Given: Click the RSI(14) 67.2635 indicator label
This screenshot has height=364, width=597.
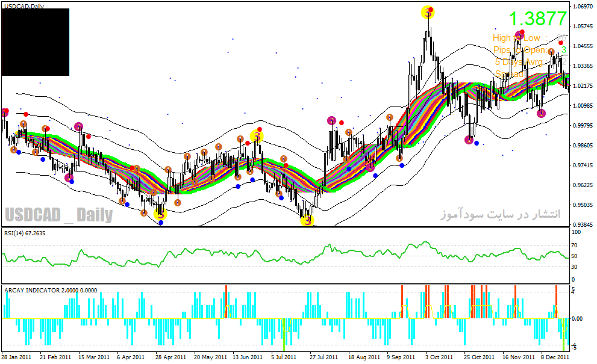Looking at the screenshot, I should 25,233.
